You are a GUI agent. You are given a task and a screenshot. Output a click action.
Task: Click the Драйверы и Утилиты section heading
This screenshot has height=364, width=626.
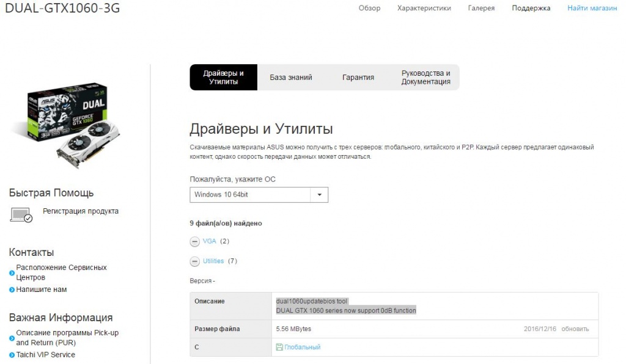click(x=261, y=129)
